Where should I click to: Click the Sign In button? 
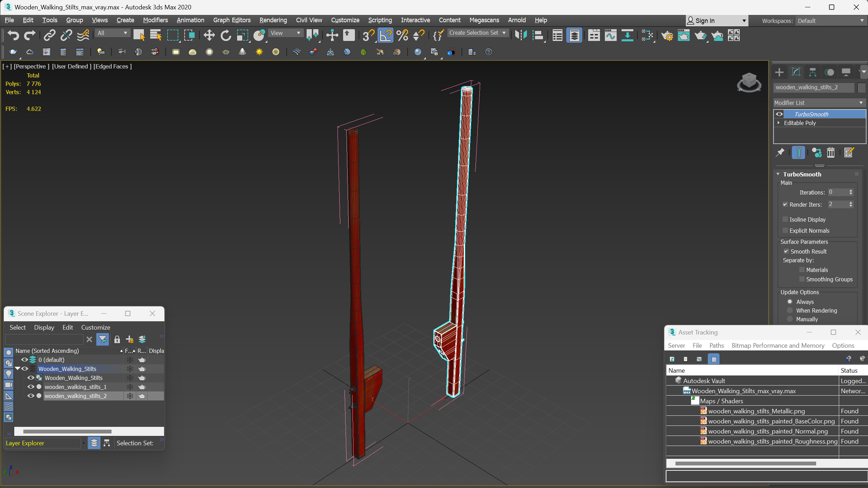click(705, 21)
